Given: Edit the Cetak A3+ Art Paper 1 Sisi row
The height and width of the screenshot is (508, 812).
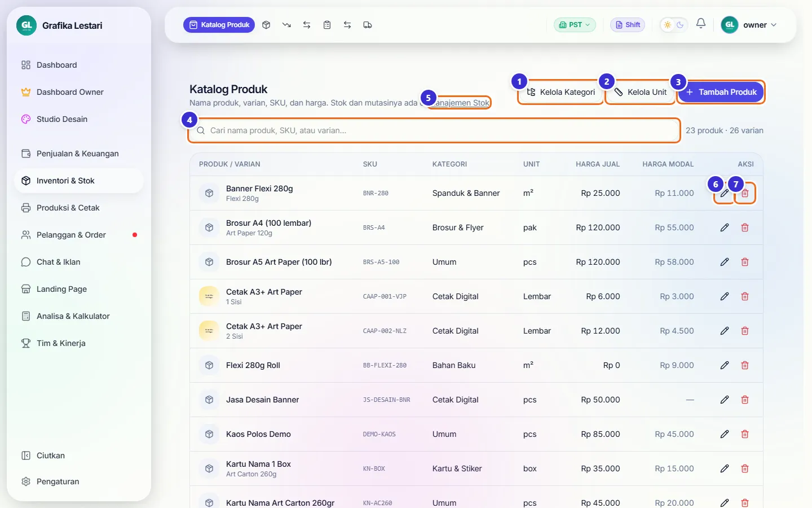Looking at the screenshot, I should [x=725, y=296].
